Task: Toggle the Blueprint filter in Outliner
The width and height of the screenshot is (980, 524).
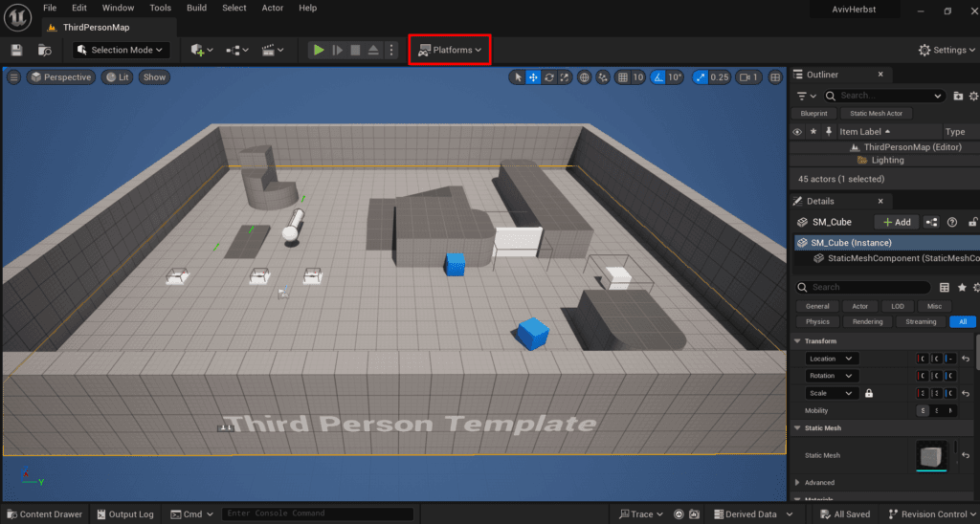Action: coord(813,114)
